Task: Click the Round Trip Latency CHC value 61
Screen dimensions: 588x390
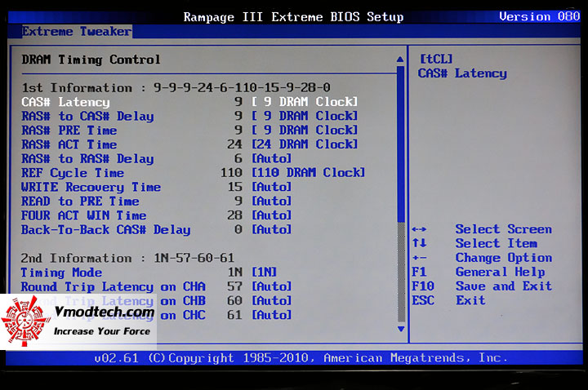Action: [234, 315]
